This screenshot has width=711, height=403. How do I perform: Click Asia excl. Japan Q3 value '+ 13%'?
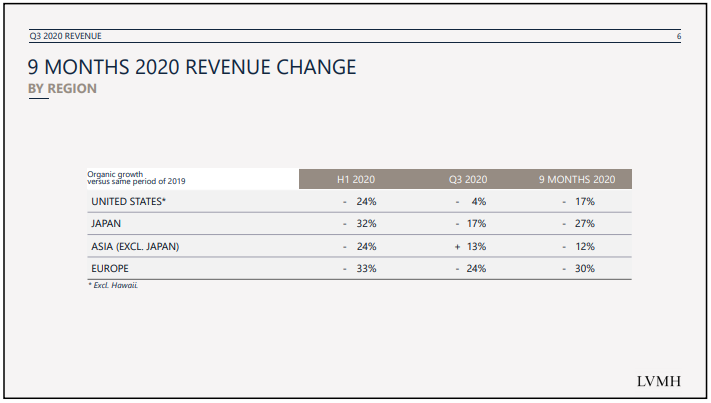point(471,247)
